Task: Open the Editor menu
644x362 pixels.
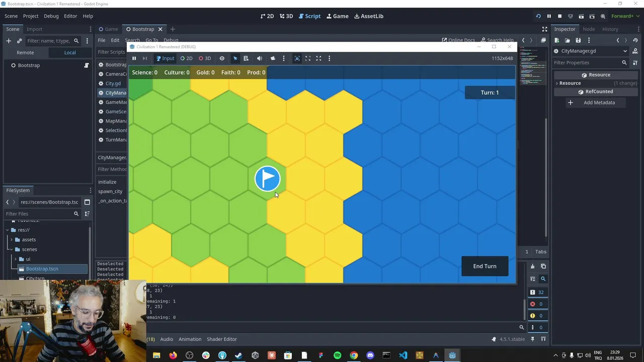Action: coord(70,16)
